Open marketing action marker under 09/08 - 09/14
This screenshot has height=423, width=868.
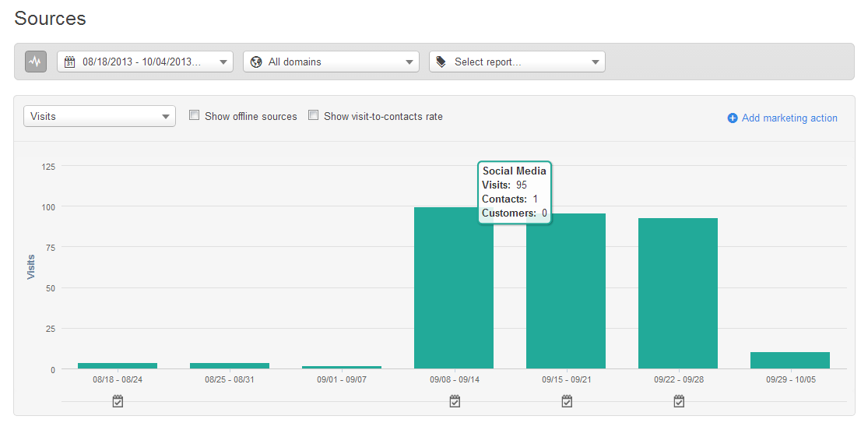[x=455, y=401]
